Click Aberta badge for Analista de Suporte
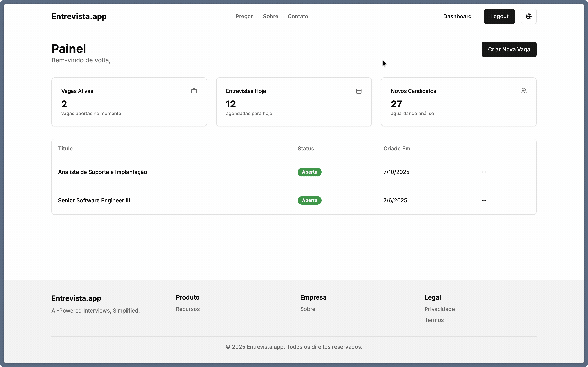This screenshot has height=367, width=588. (310, 172)
